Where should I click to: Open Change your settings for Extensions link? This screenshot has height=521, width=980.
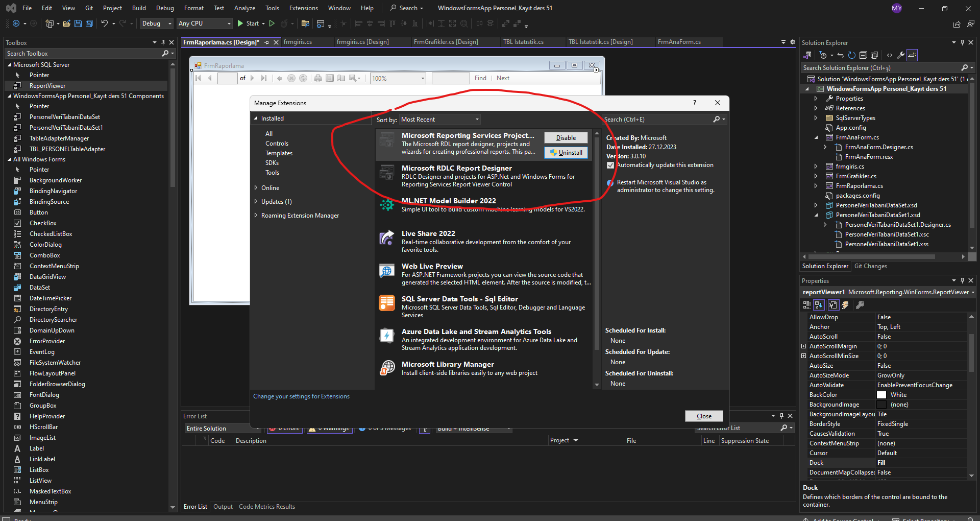(301, 396)
